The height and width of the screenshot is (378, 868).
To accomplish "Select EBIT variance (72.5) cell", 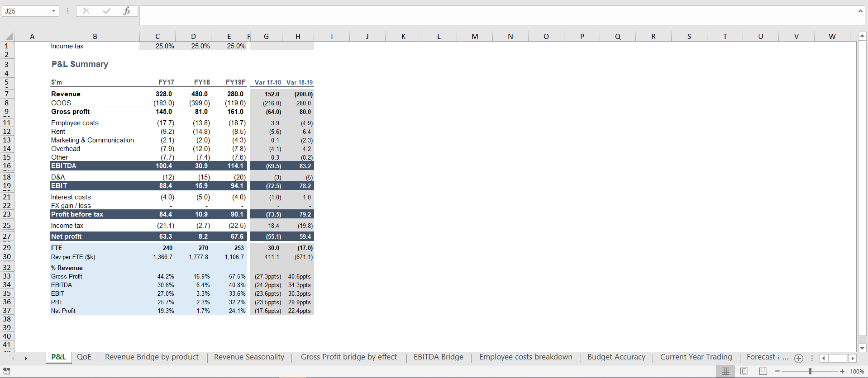I will point(273,186).
